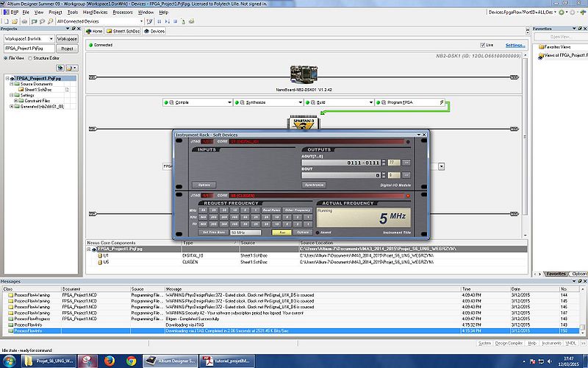Expand the Workspace1.DsnWrk combo box
588x368 pixels.
pyautogui.click(x=51, y=38)
